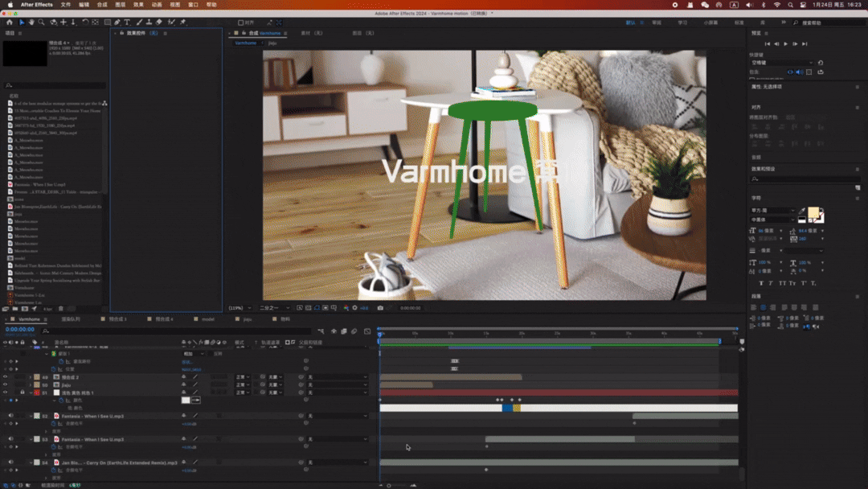Image resolution: width=868 pixels, height=489 pixels.
Task: Open the viewer zoom level dropdown
Action: tap(240, 308)
